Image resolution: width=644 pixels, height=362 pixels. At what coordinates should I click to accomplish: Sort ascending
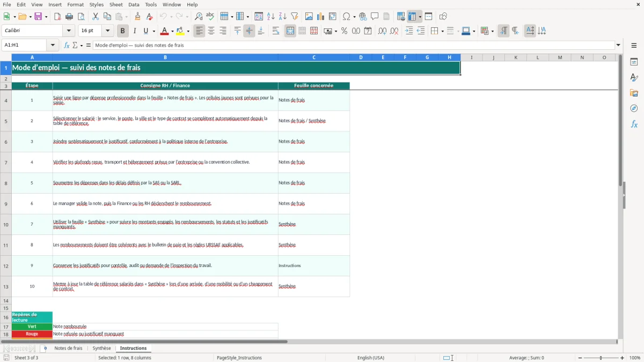(x=270, y=17)
